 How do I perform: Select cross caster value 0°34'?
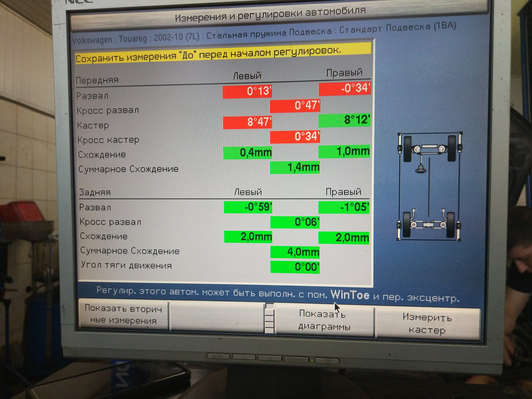pos(295,137)
